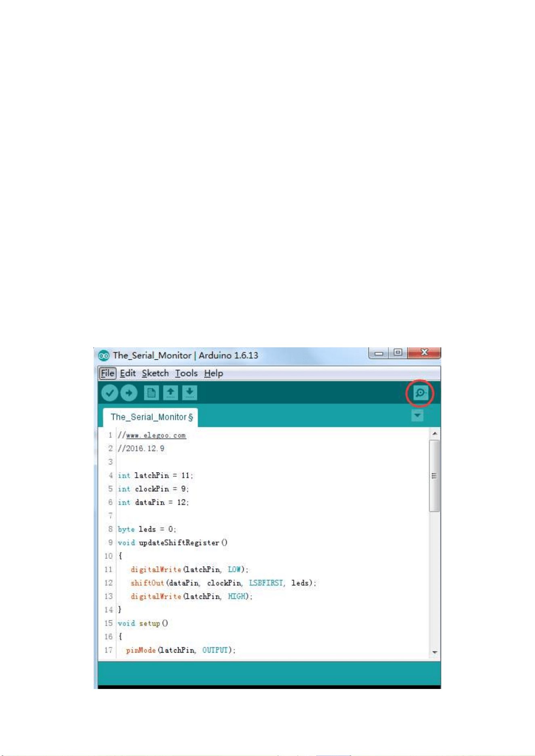Click the "//2016.12.9" comment line
Viewport: 535px width, 756px height.
click(141, 449)
